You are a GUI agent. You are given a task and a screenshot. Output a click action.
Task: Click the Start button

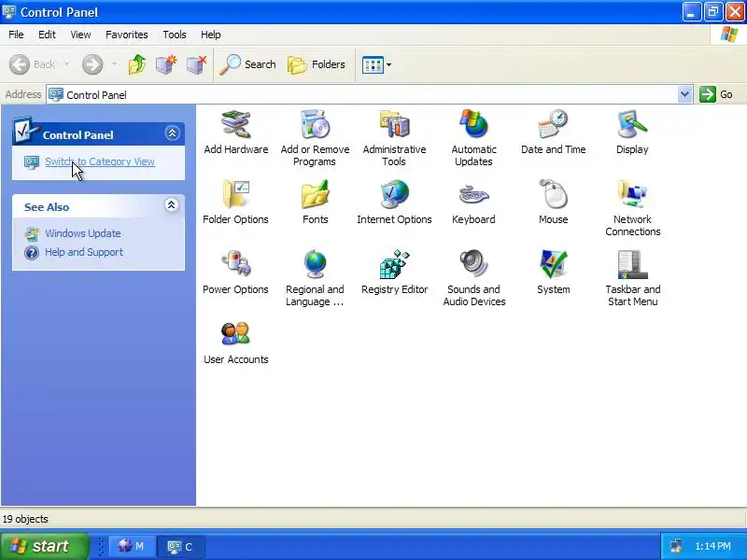(x=44, y=546)
